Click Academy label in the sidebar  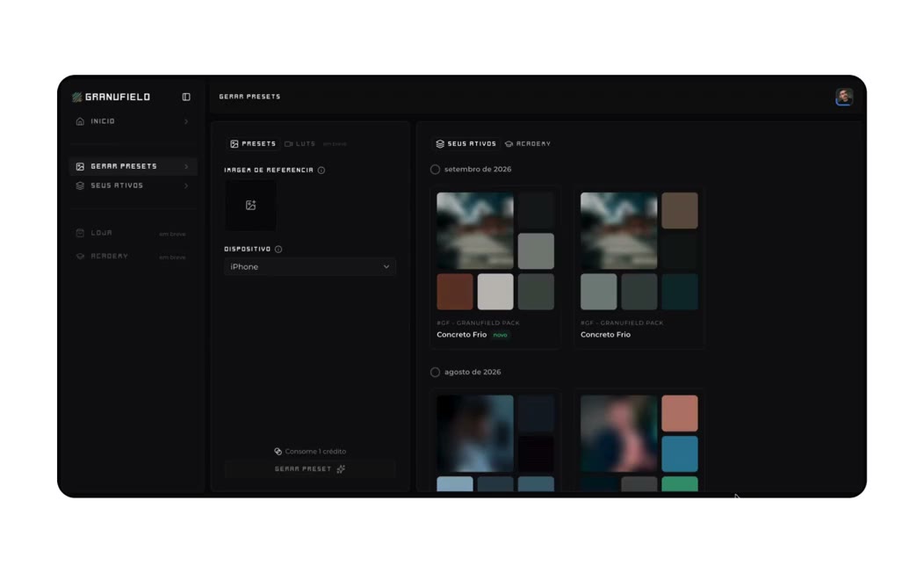pyautogui.click(x=110, y=257)
